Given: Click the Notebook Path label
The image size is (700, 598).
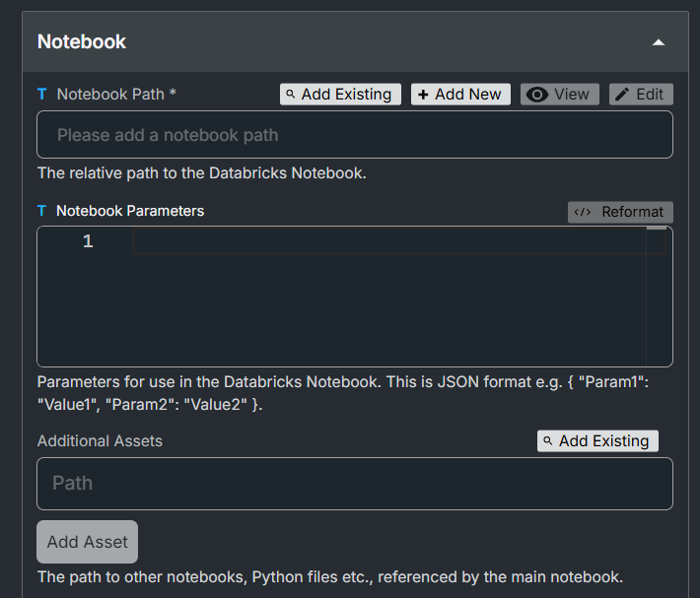Looking at the screenshot, I should (116, 95).
